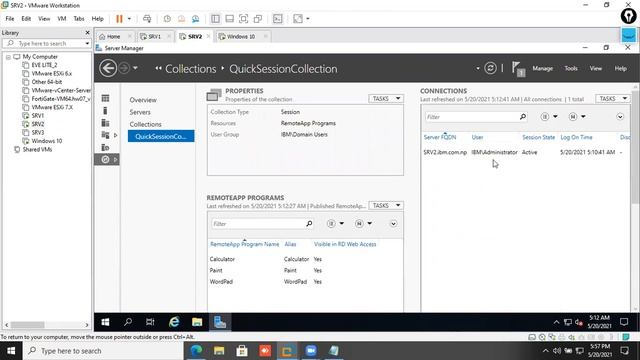Click VMware pause virtual machine button
Image resolution: width=640 pixels, height=360 pixels.
pos(119,19)
